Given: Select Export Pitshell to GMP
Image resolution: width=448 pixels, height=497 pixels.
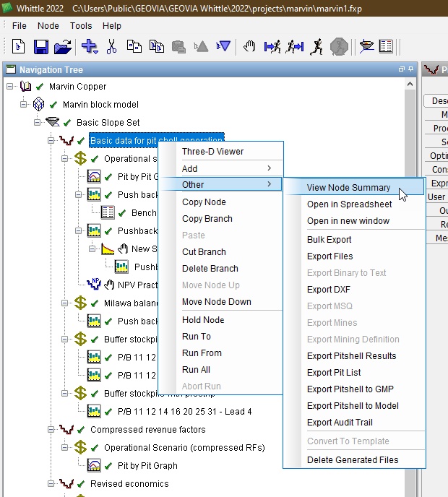Looking at the screenshot, I should pyautogui.click(x=355, y=389).
